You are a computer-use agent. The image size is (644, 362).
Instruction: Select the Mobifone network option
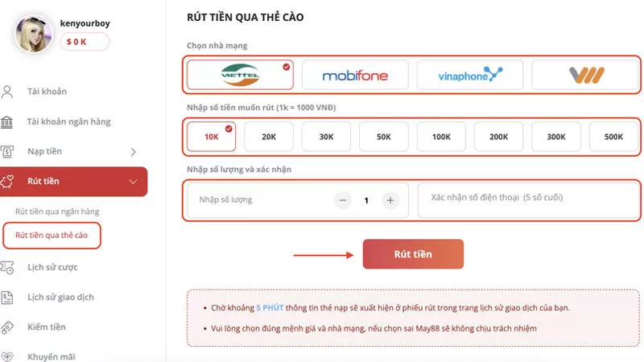355,75
